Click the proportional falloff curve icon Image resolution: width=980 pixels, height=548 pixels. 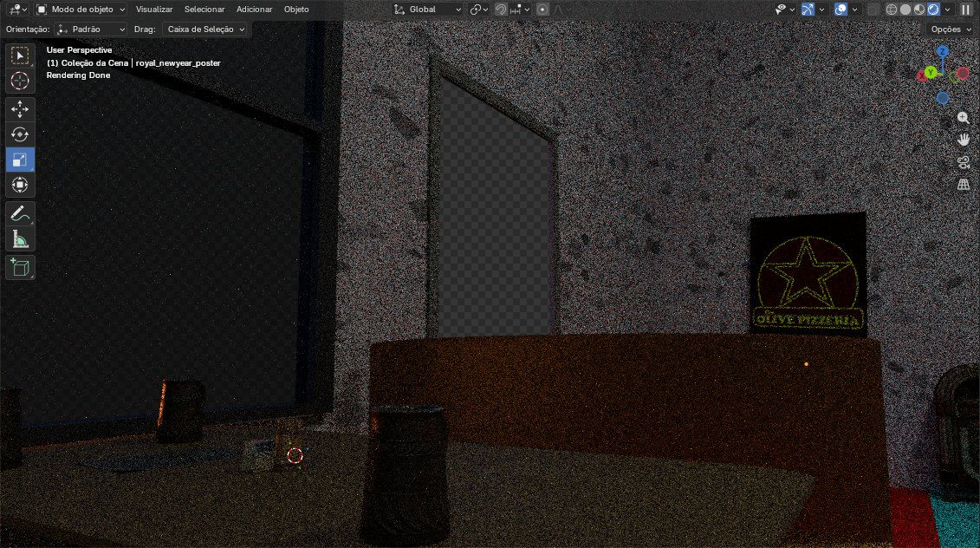558,10
